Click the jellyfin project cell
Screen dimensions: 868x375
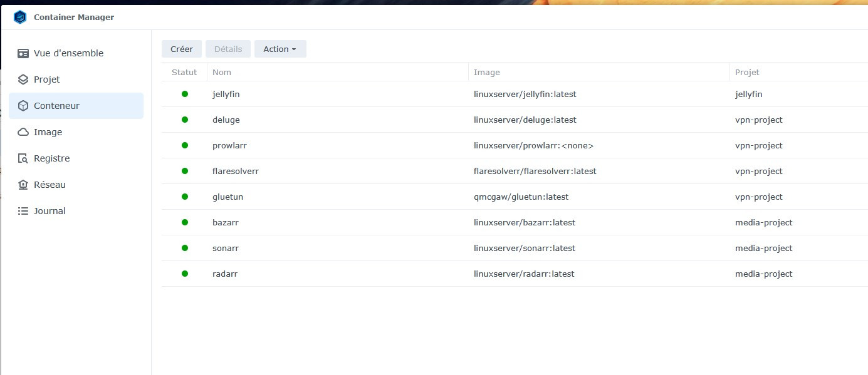[749, 94]
